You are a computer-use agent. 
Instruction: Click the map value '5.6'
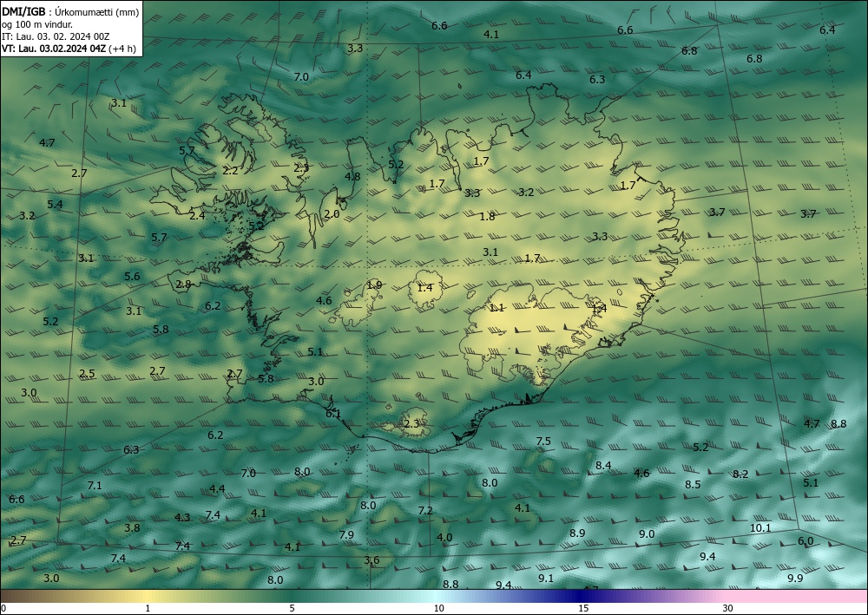[132, 277]
